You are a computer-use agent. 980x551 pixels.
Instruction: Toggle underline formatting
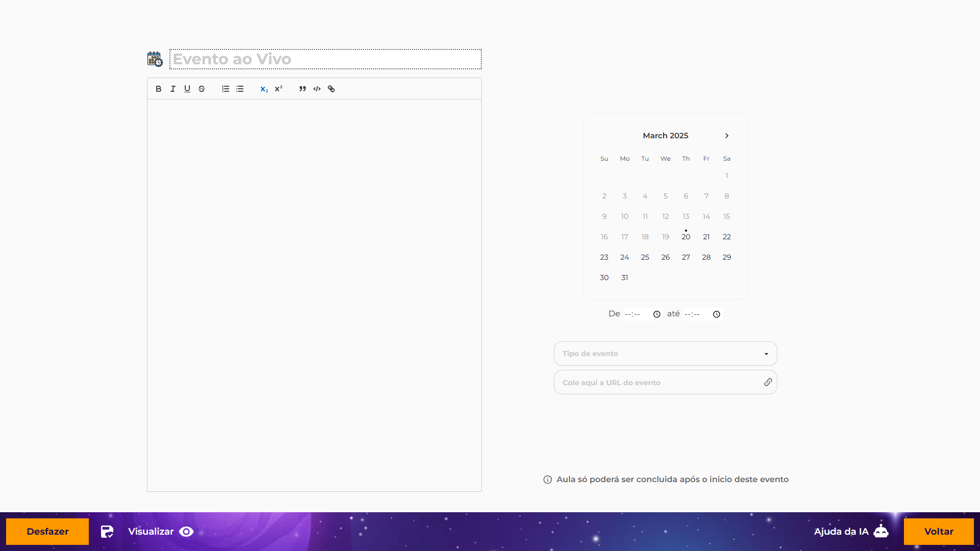pos(187,89)
